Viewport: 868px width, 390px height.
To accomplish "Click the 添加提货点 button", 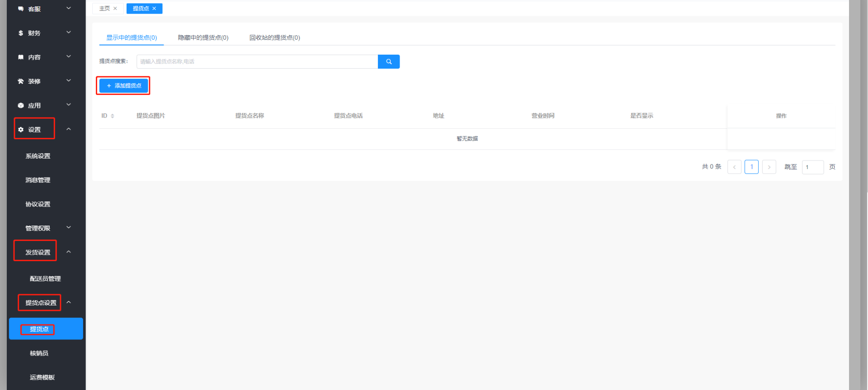I will pos(124,85).
